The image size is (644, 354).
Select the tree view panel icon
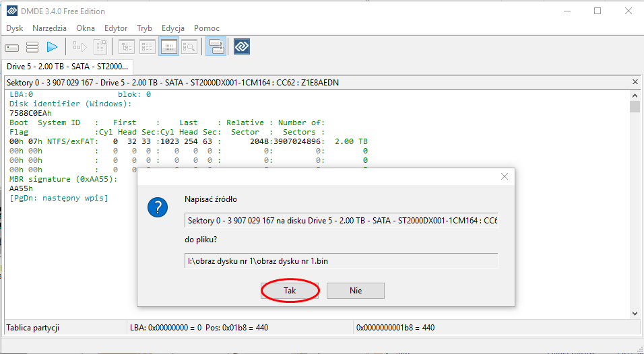[x=126, y=47]
